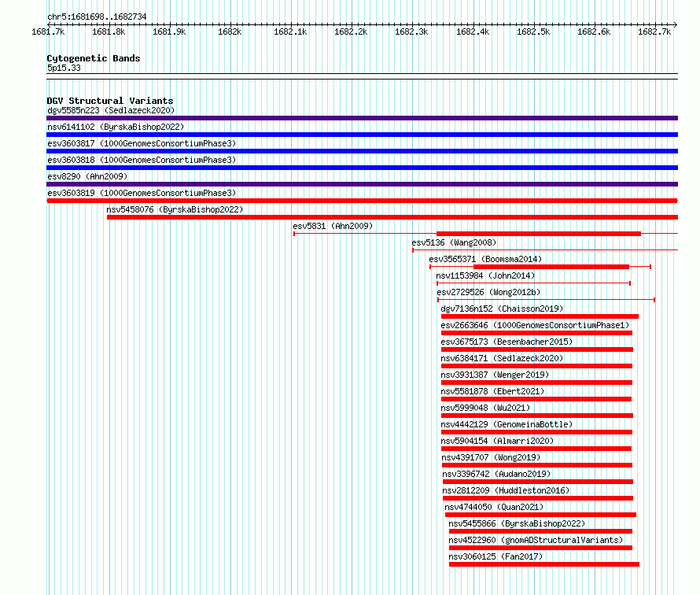Viewport: 700px width, 595px height.
Task: Click the 1682.1k ruler tick label
Action: [x=290, y=31]
